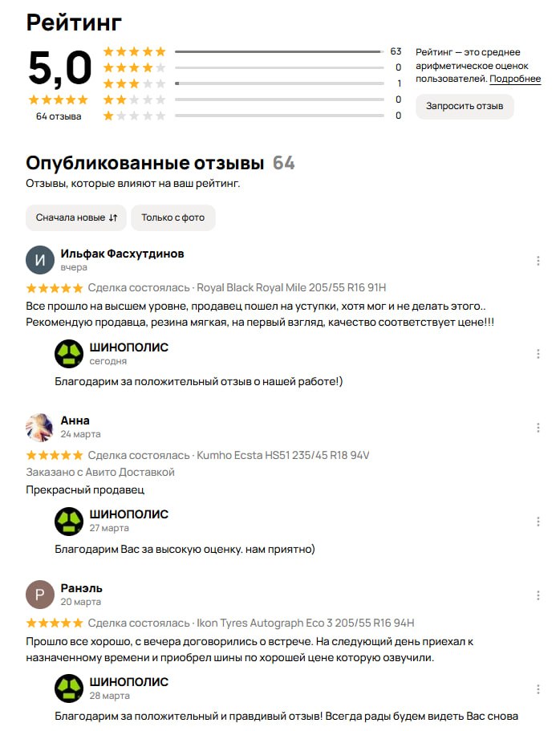560x731 pixels.
Task: Click Анна's profile photo avatar
Action: pyautogui.click(x=39, y=427)
